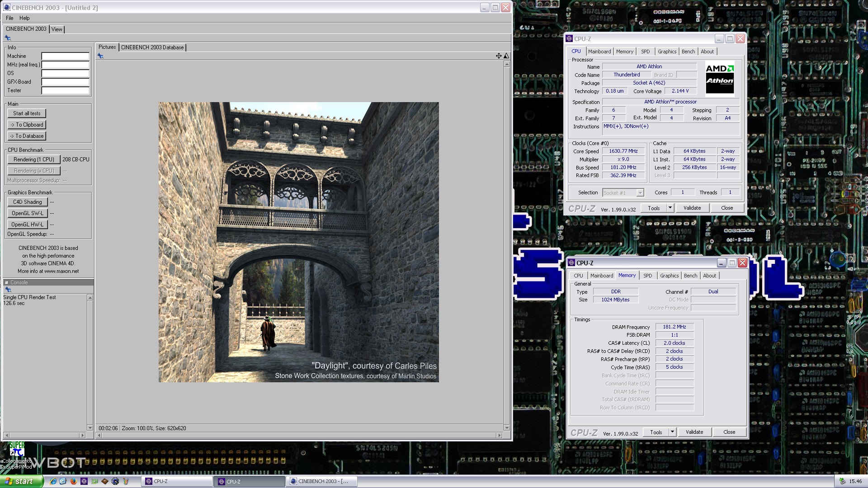Switch to CPU tab in lower CPU-Z
868x488 pixels.
579,276
